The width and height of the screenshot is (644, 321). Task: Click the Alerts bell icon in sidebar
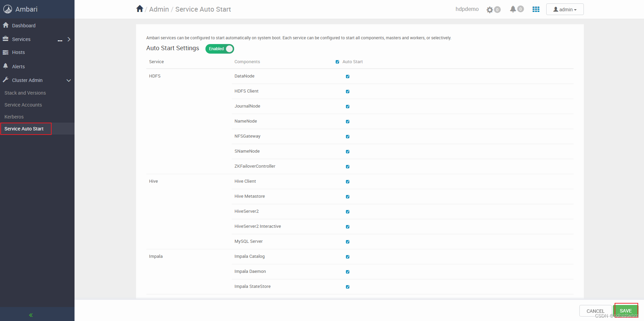(5, 66)
